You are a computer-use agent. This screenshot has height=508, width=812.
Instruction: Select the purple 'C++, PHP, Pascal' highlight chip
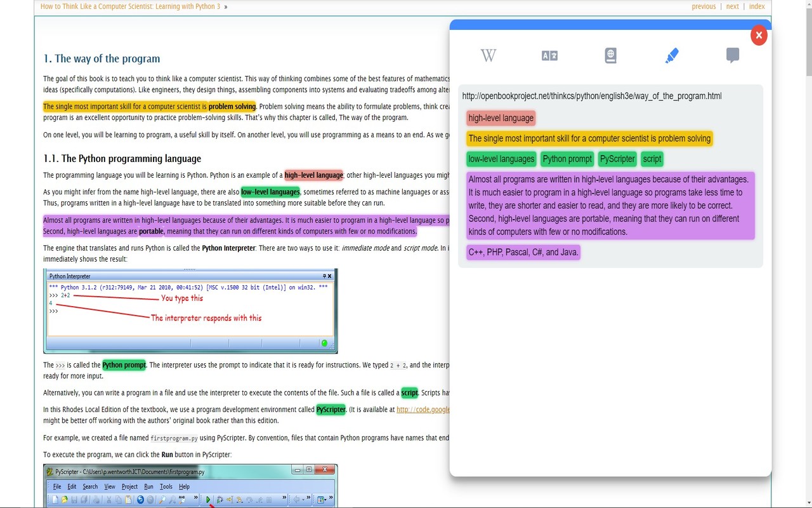[x=523, y=252]
